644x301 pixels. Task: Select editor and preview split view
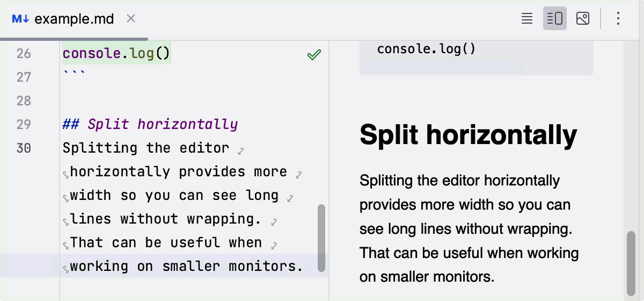pyautogui.click(x=555, y=19)
